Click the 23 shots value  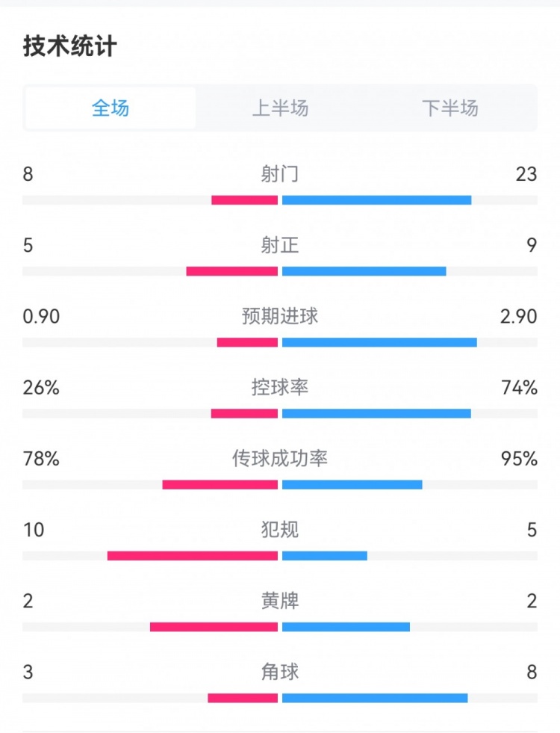click(526, 174)
